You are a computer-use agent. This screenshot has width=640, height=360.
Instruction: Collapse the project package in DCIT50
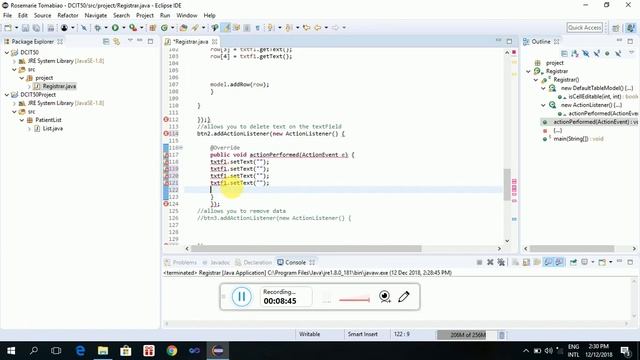coord(22,78)
